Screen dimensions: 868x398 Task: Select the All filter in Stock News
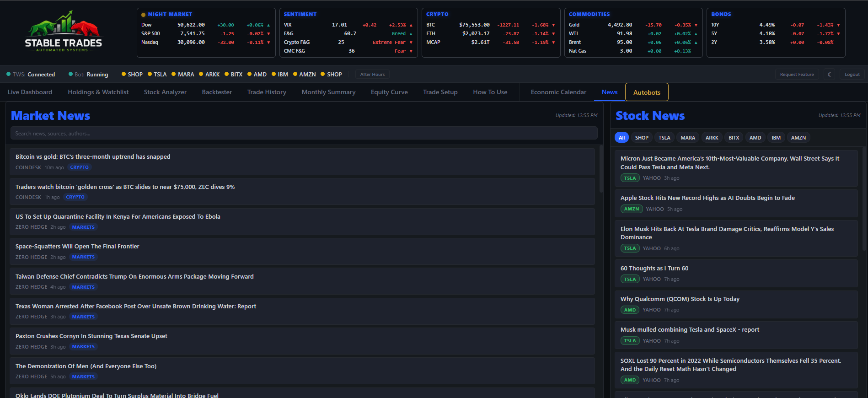coord(622,138)
